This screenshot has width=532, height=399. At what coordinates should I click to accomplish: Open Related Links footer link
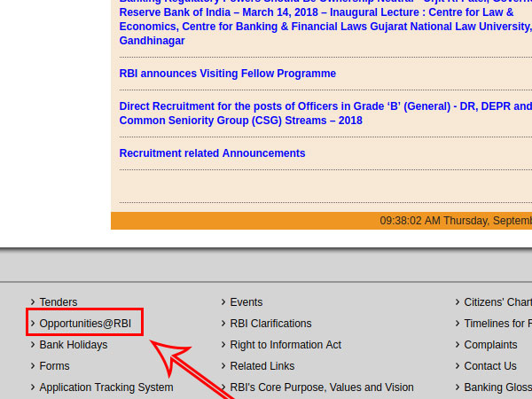pyautogui.click(x=262, y=366)
